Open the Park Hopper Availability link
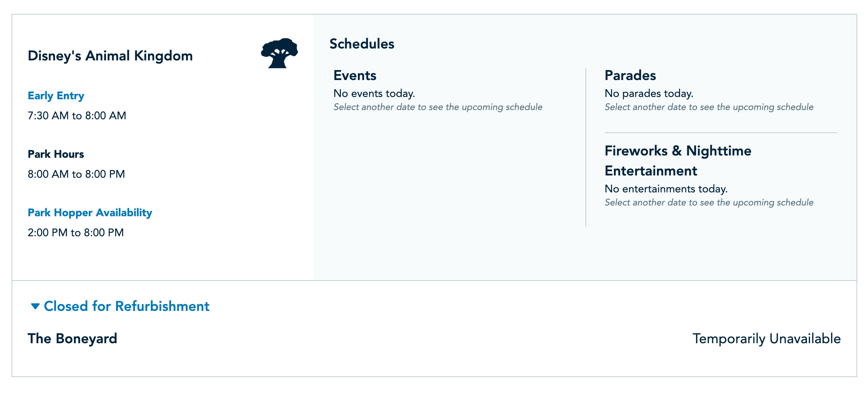This screenshot has height=394, width=868. (90, 213)
